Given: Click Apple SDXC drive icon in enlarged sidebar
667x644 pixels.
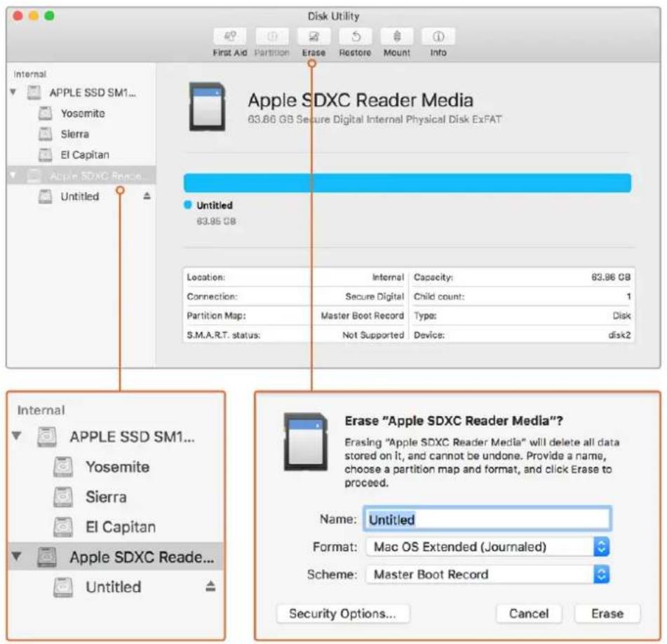Looking at the screenshot, I should click(x=47, y=557).
